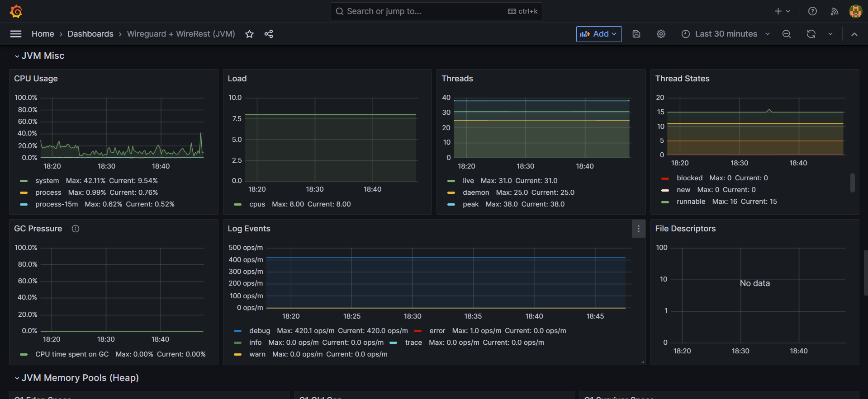Star this dashboard as favorite
Viewport: 868px width, 399px height.
click(x=249, y=34)
